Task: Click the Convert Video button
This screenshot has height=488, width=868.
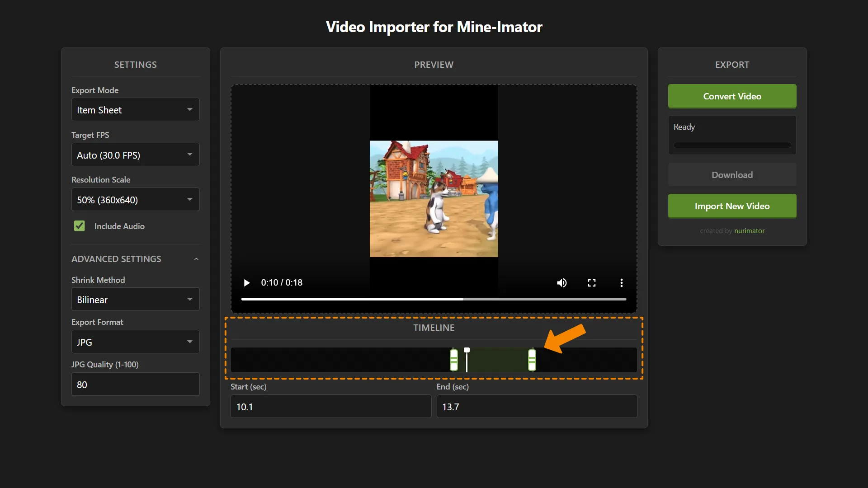Action: click(732, 96)
